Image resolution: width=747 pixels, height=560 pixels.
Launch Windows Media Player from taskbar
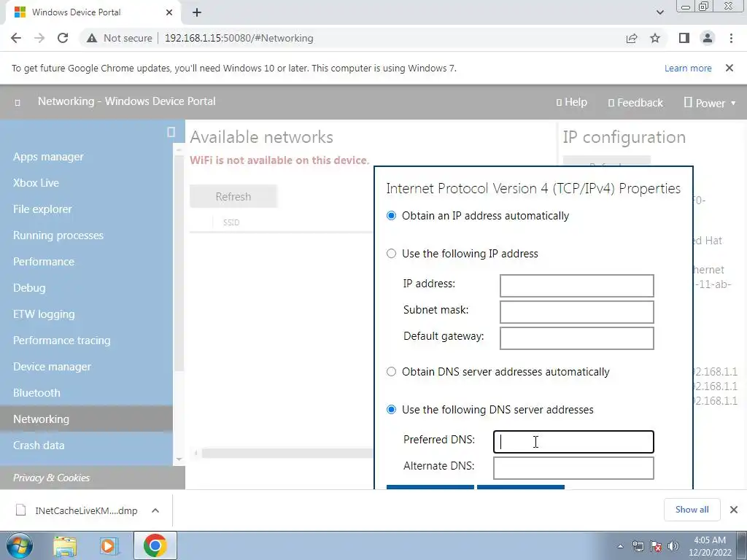[109, 545]
